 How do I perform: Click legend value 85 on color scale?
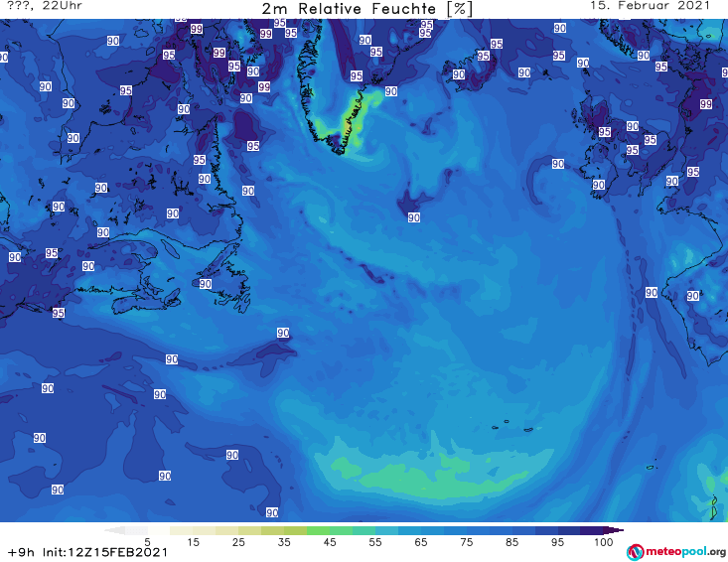click(x=512, y=542)
